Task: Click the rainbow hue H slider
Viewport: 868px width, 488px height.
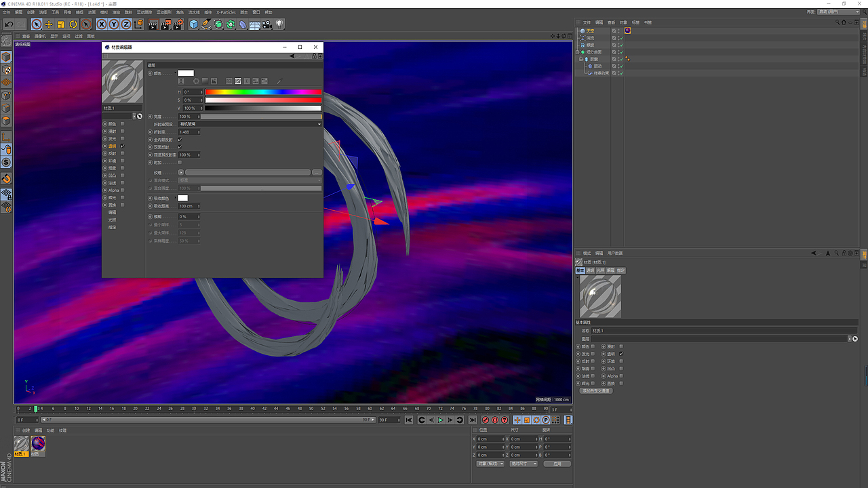Action: pyautogui.click(x=263, y=92)
